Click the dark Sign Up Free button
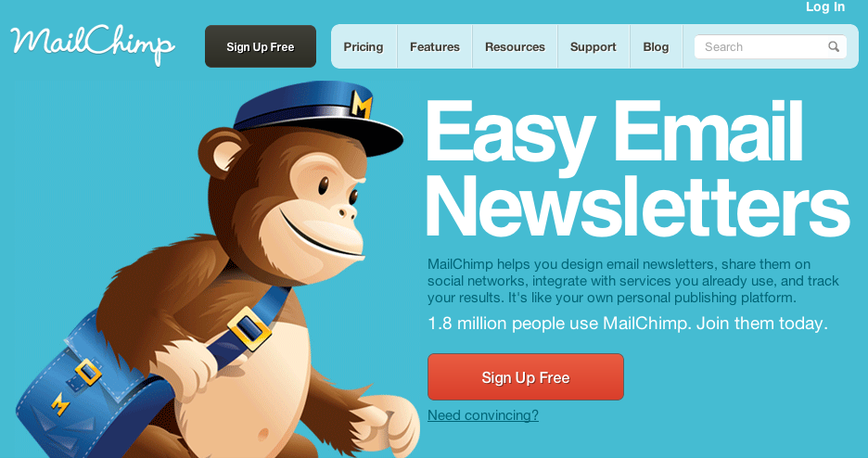Screen dimensions: 868x458 tap(261, 46)
